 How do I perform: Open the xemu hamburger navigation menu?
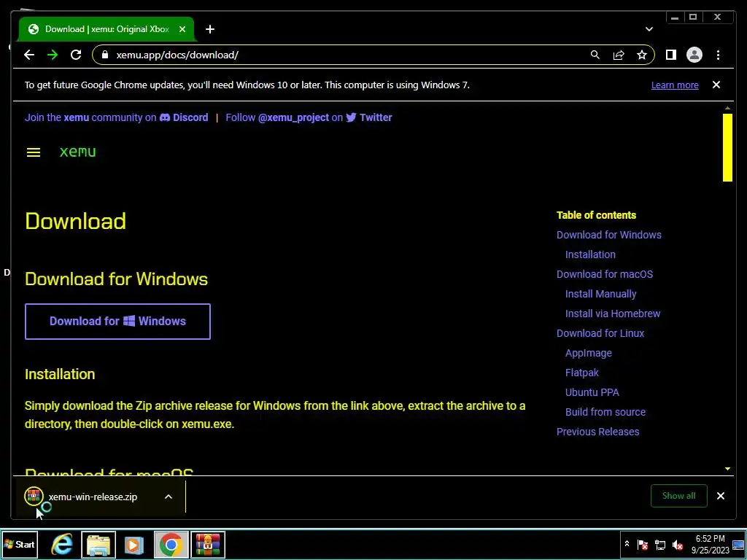(34, 152)
